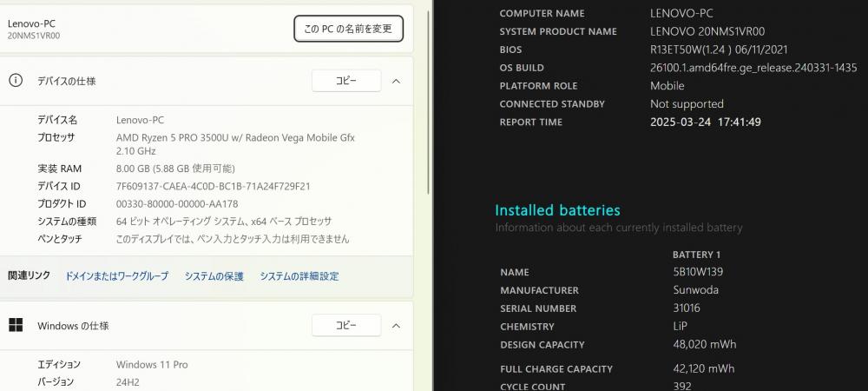Screen dimensions: 868x391
Task: Click the serial number value 31016
Action: click(x=687, y=308)
